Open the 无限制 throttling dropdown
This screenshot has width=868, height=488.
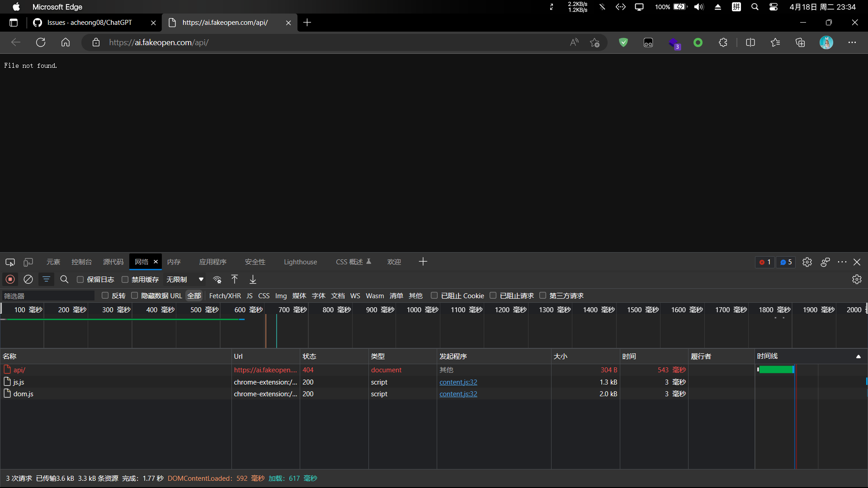pos(185,280)
